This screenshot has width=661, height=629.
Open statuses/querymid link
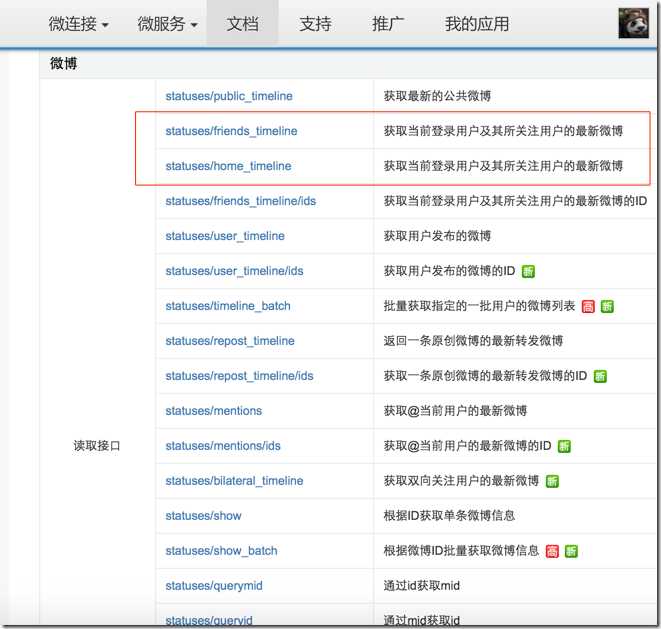coord(214,586)
